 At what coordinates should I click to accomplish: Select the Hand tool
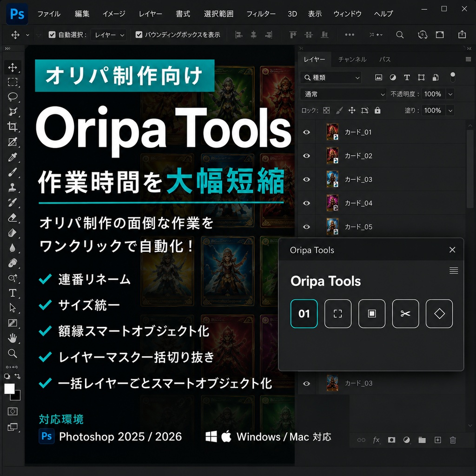13,338
